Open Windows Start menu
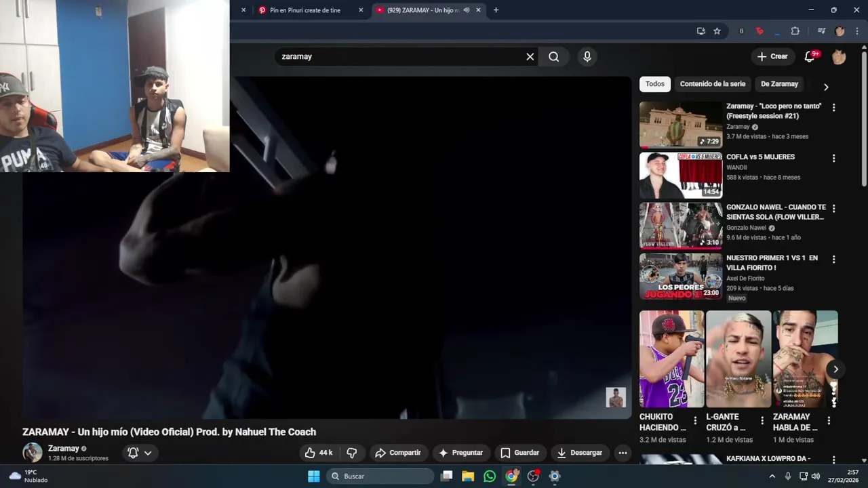Viewport: 868px width, 488px height. [313, 476]
